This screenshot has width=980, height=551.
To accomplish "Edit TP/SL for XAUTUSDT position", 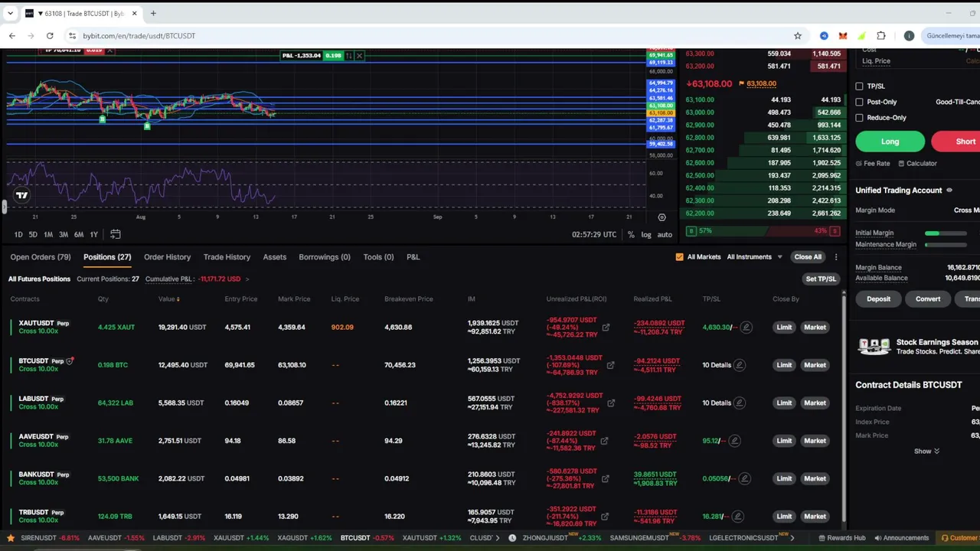I will click(746, 328).
